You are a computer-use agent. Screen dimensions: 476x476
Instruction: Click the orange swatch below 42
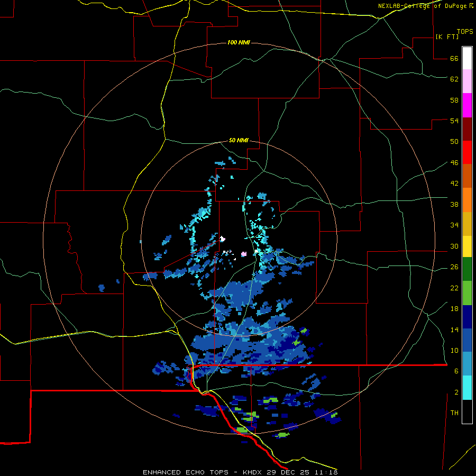[467, 200]
